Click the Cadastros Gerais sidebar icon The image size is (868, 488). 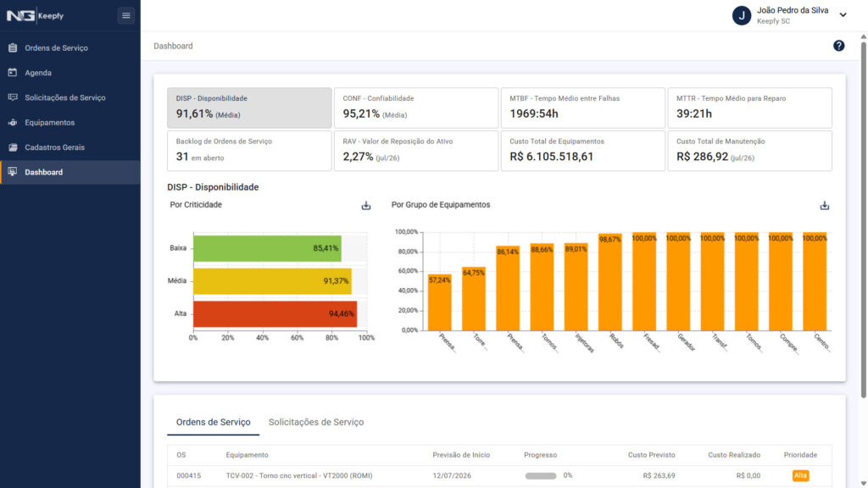13,147
